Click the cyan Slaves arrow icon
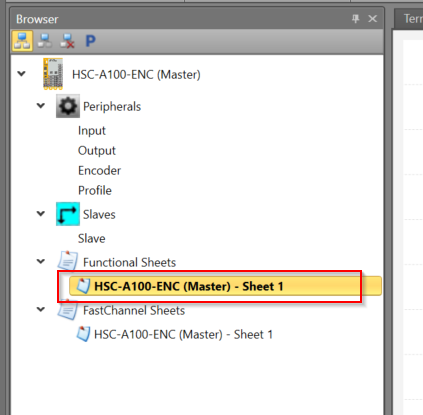423x415 pixels. click(x=68, y=214)
